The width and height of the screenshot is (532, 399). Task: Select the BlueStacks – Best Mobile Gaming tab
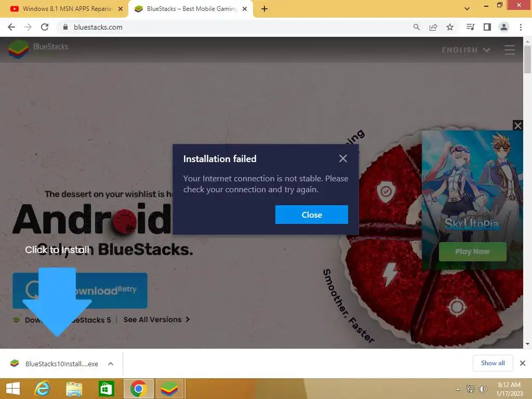click(190, 9)
